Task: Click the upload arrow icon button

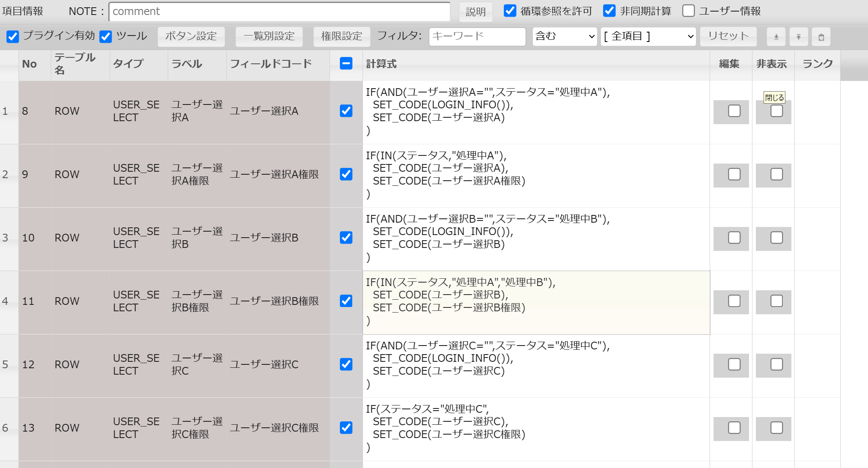Action: pyautogui.click(x=799, y=37)
